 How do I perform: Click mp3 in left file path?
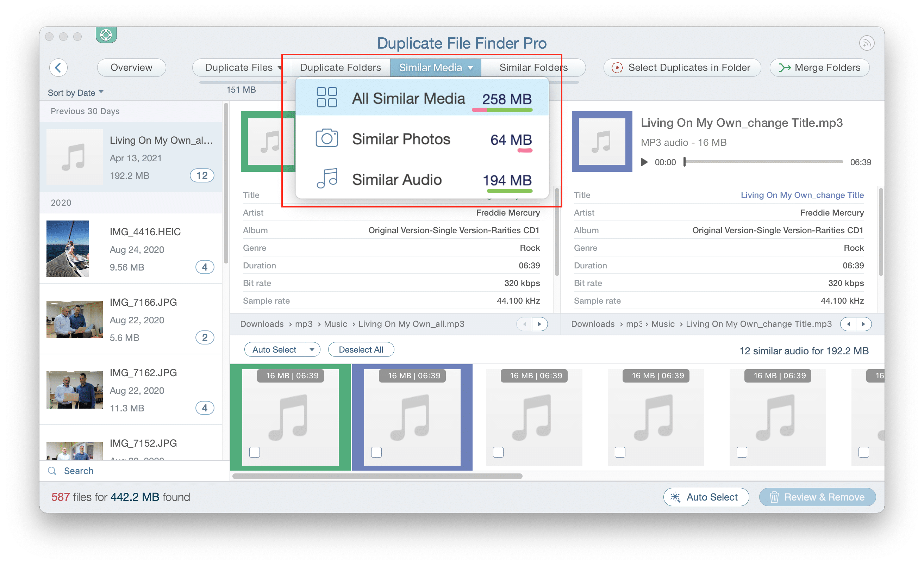click(304, 324)
